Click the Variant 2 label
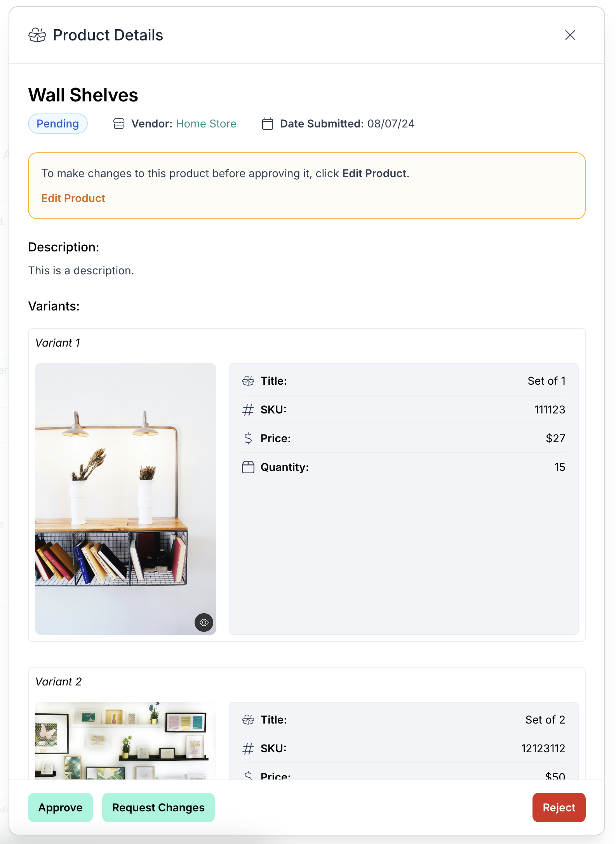 [59, 682]
